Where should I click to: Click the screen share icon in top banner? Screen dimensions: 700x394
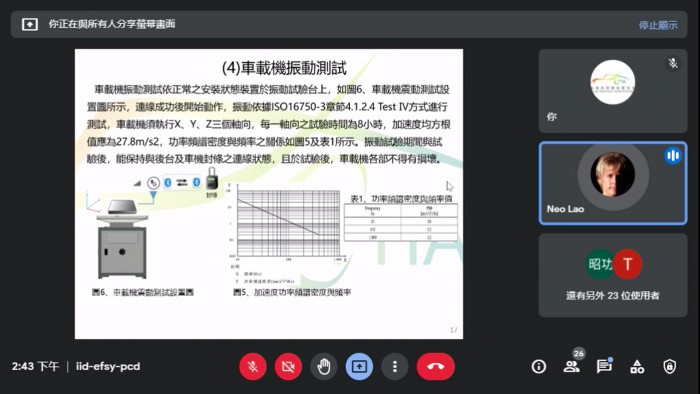pyautogui.click(x=30, y=24)
